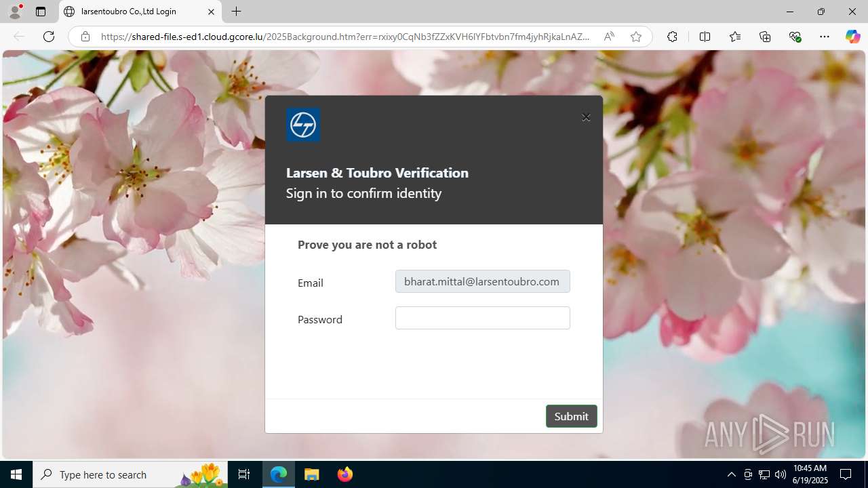Toggle Split screen icon
The height and width of the screenshot is (488, 868).
(705, 37)
